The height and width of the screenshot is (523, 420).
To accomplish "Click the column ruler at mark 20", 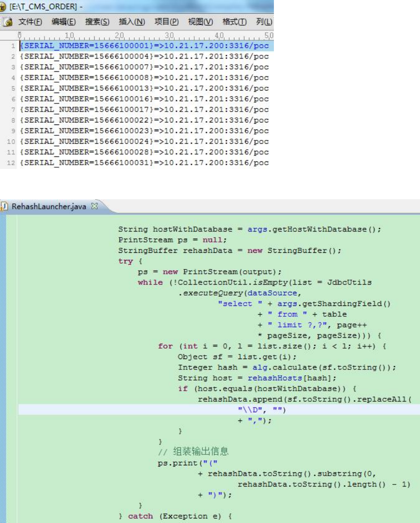I will [x=120, y=36].
